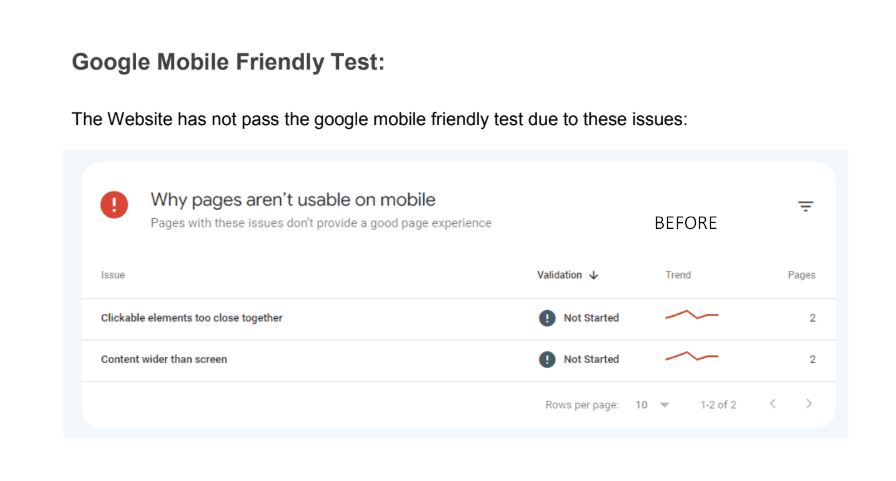896x481 pixels.
Task: Select the rows per page value 10
Action: [641, 405]
